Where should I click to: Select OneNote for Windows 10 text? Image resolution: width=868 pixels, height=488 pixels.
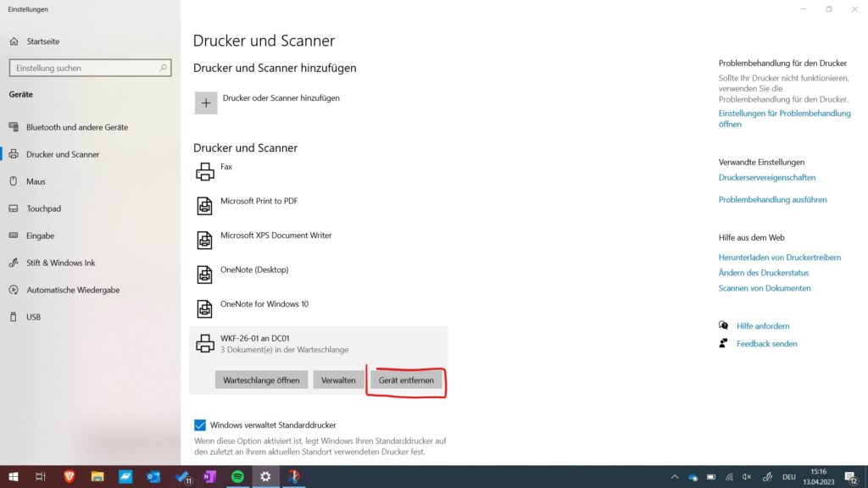point(264,304)
